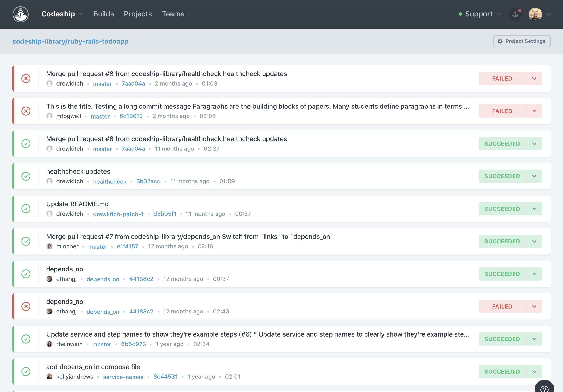Viewport: 563px width, 392px height.
Task: Open the Support dropdown menu
Action: pyautogui.click(x=479, y=14)
